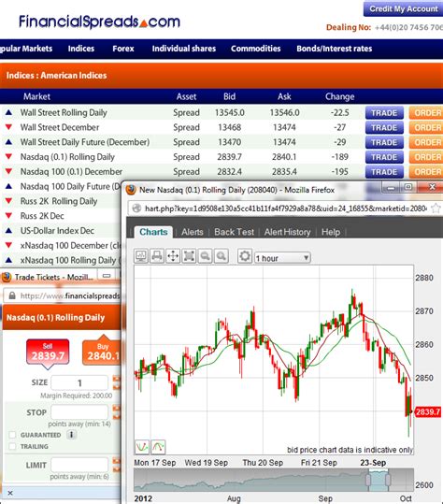Screen dimensions: 443x504
Task: Click down arrow beside Russ 2K Rolling Daily
Action: [x=8, y=201]
